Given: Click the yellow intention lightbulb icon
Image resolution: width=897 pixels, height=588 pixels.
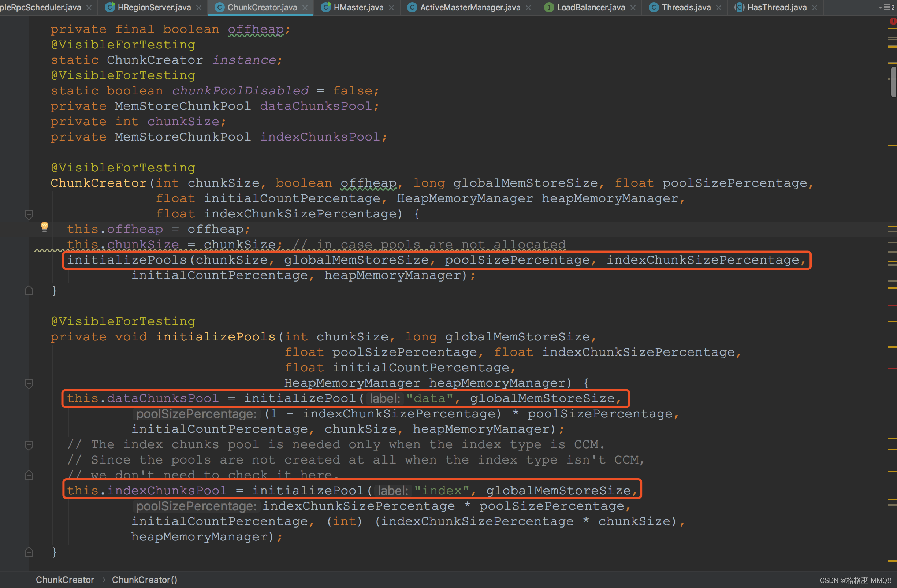Looking at the screenshot, I should (44, 227).
